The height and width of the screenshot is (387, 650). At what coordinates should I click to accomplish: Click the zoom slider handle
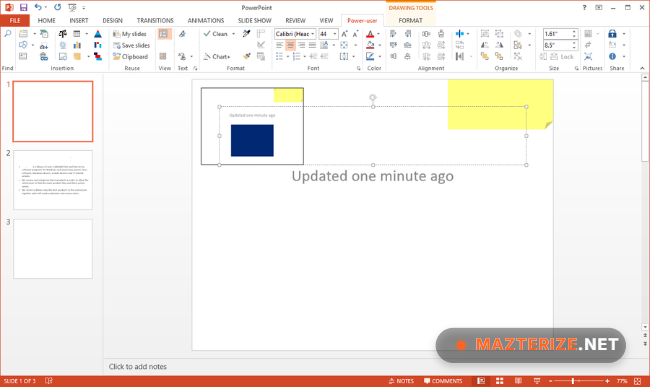coord(573,381)
